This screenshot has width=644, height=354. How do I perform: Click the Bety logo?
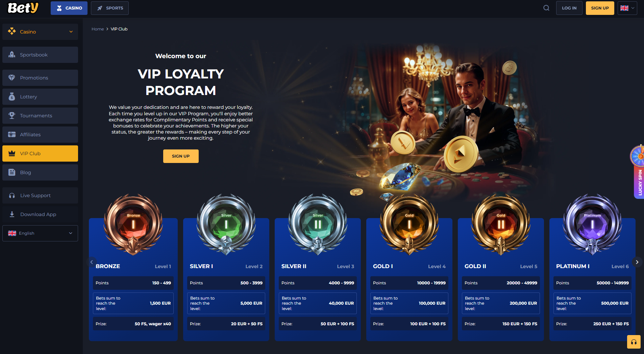point(23,8)
